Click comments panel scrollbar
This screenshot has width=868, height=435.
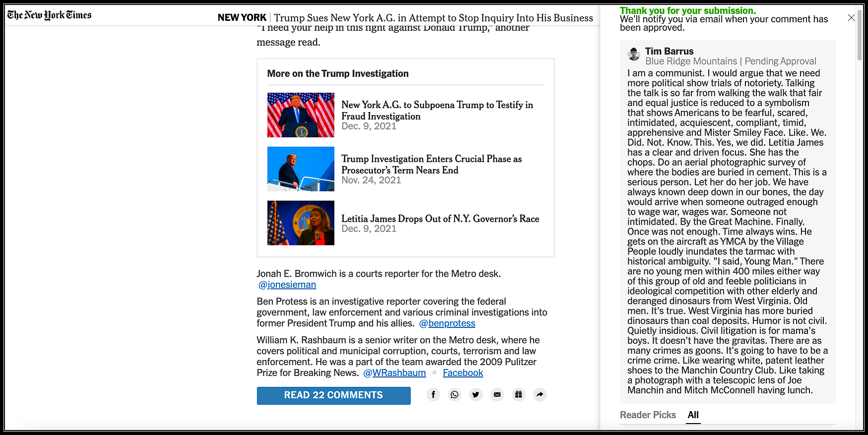click(x=860, y=35)
